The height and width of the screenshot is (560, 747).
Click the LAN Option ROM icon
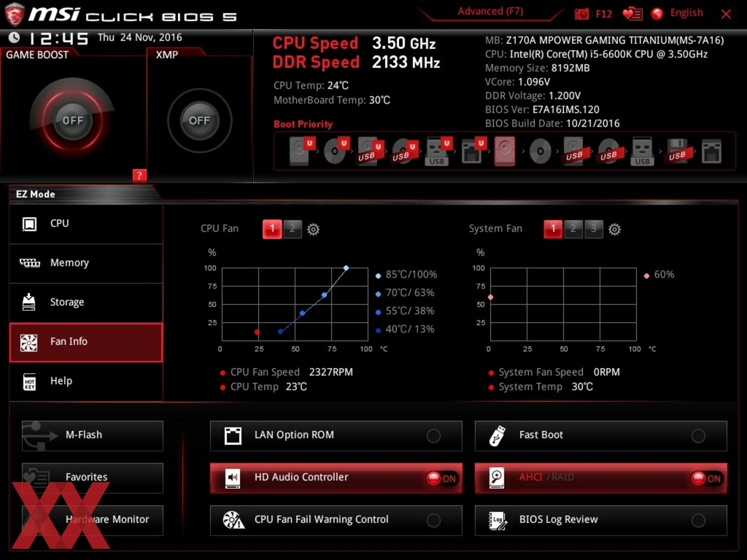coord(233,435)
